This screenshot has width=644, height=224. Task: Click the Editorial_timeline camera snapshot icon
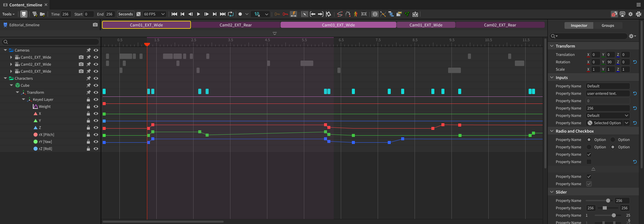95,25
